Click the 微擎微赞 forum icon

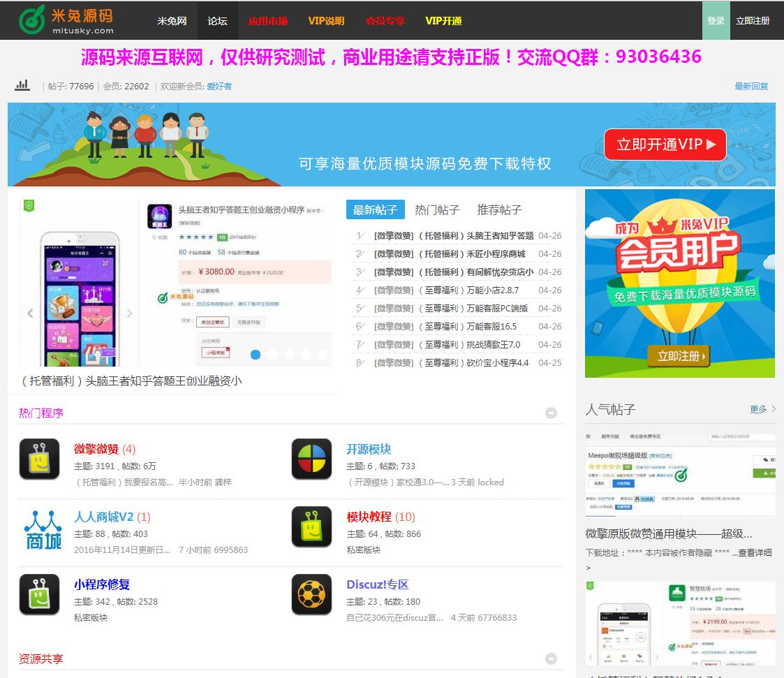coord(40,459)
